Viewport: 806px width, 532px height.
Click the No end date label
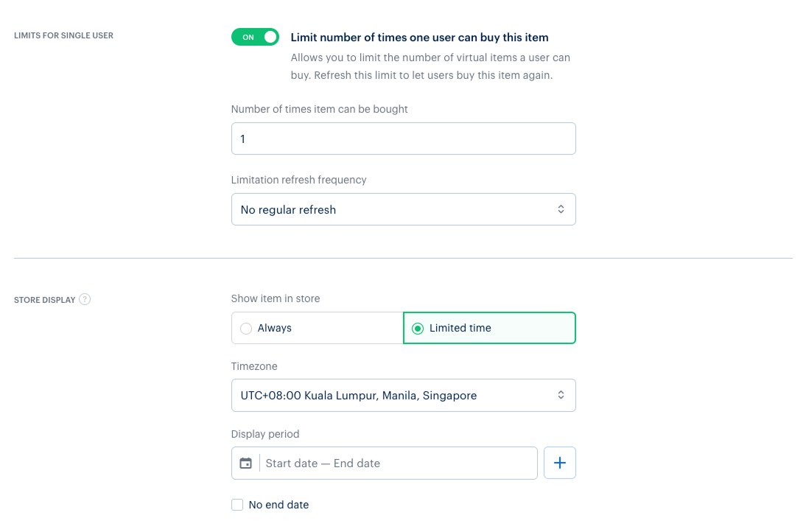[278, 505]
